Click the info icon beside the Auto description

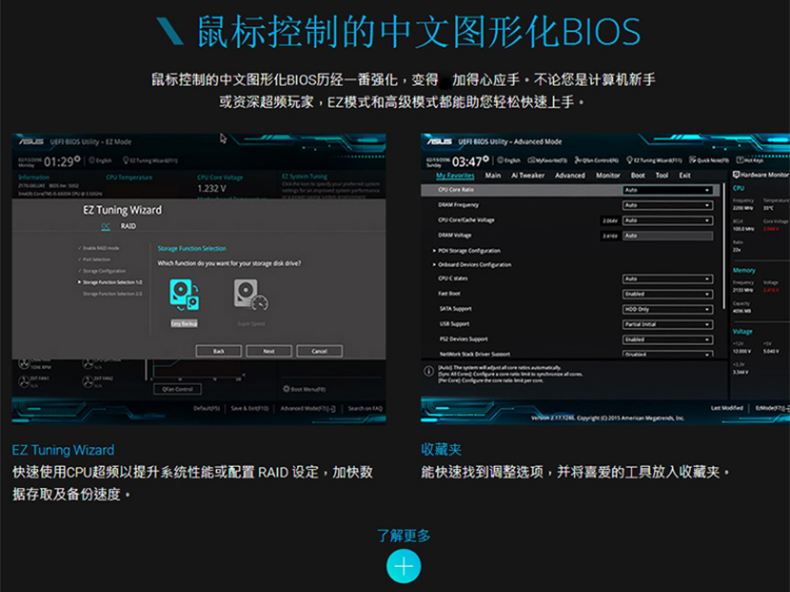click(429, 371)
